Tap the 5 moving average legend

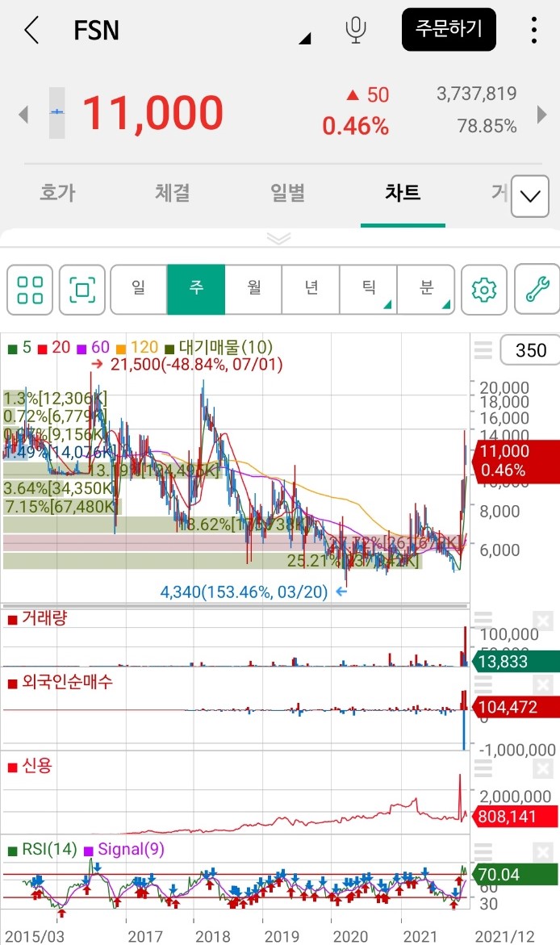click(19, 347)
